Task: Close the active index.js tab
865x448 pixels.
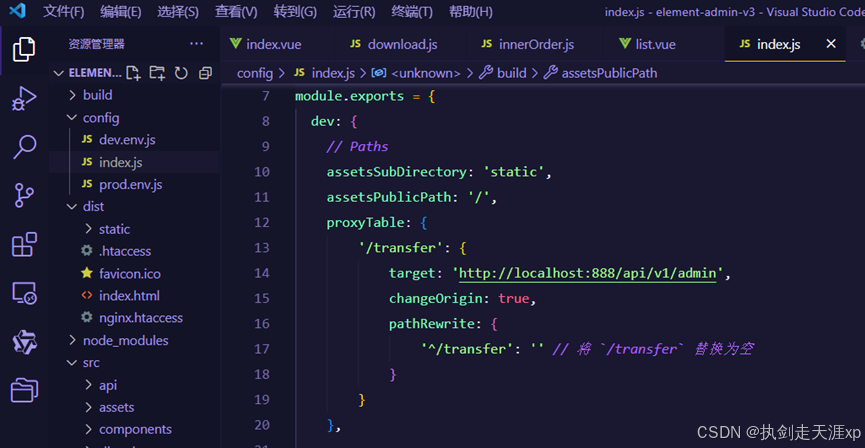Action: click(831, 44)
